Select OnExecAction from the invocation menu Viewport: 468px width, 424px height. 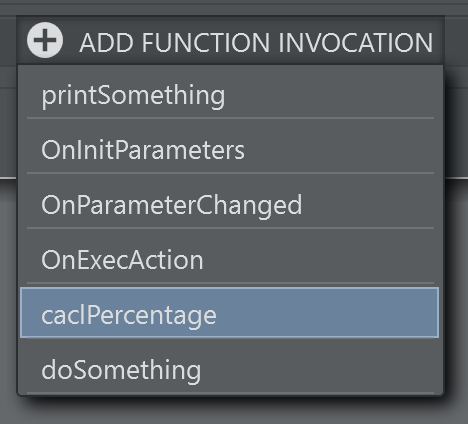(230, 260)
